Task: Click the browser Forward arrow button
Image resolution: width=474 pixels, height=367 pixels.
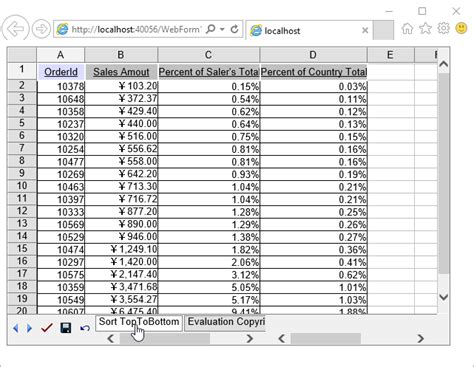Action: click(41, 29)
